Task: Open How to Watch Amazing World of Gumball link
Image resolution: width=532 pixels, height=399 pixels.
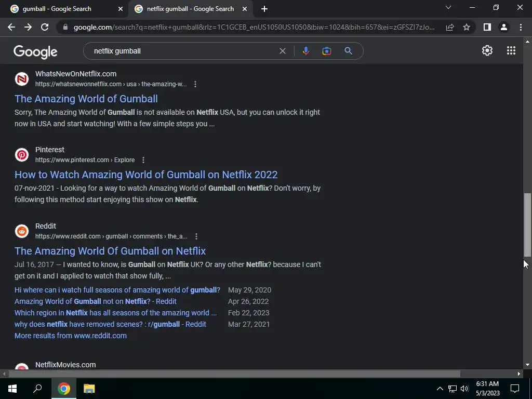Action: 146,175
